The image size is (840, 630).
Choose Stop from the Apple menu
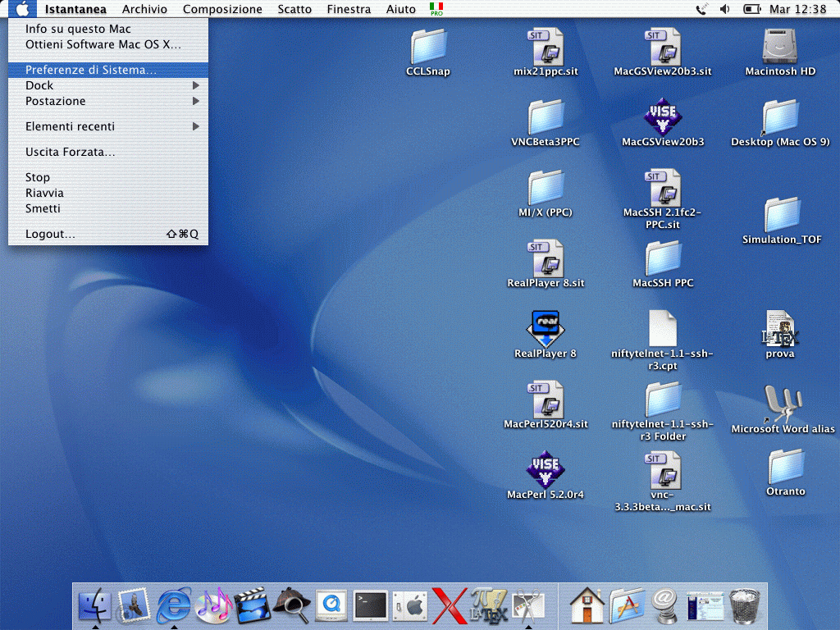coord(108,177)
